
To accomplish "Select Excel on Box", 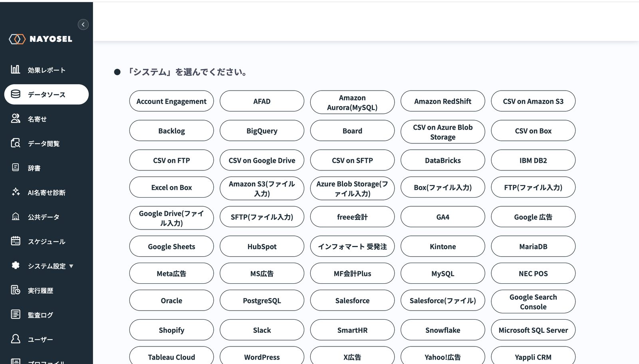I will (x=171, y=187).
